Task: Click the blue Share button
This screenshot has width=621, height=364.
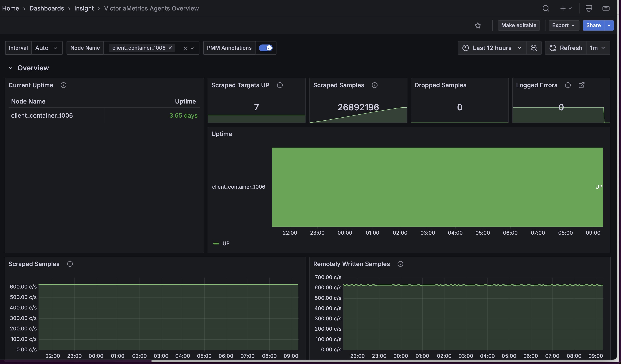Action: tap(593, 26)
